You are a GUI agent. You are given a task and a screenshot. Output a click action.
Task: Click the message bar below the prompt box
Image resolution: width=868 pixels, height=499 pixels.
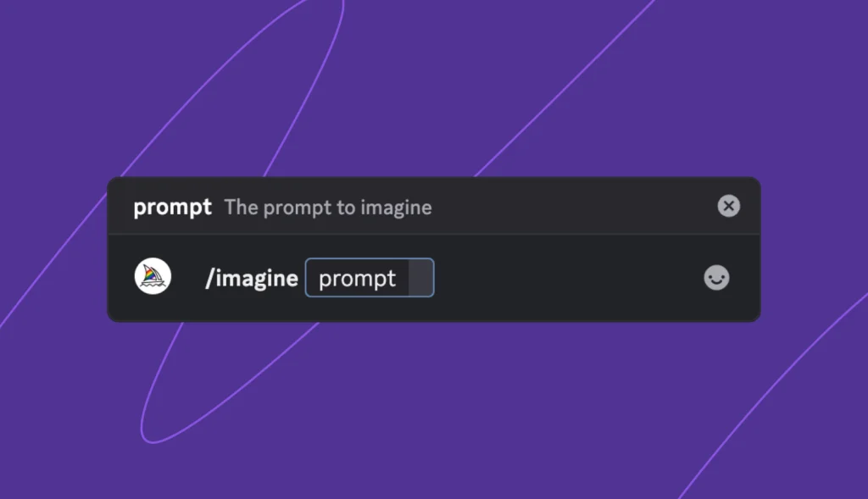(x=509, y=308)
